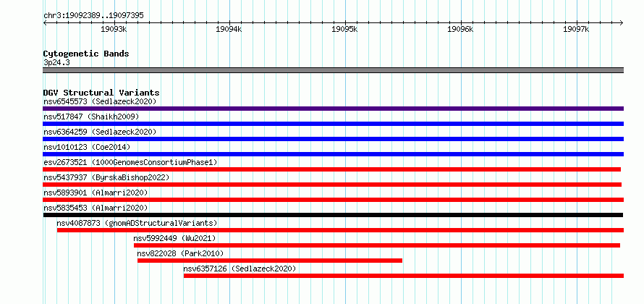644x304 pixels.
Task: Click the blue nsv517847 variant bar
Action: coord(333,124)
